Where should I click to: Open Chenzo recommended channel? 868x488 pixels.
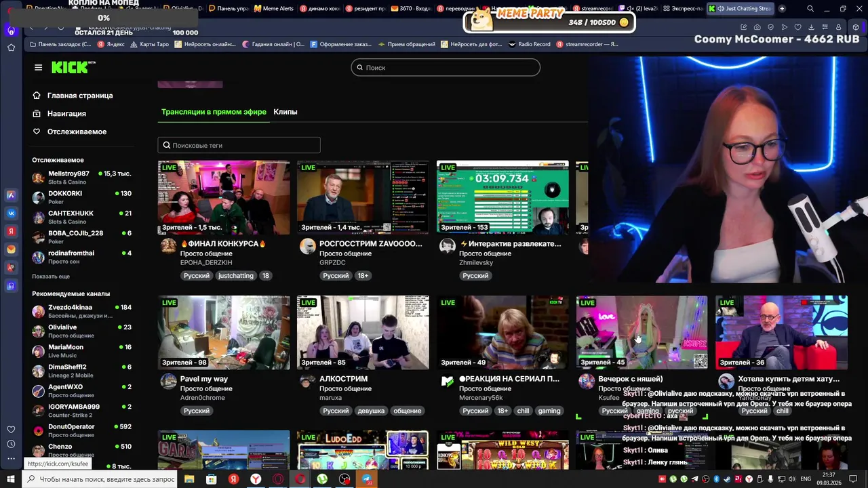point(81,450)
